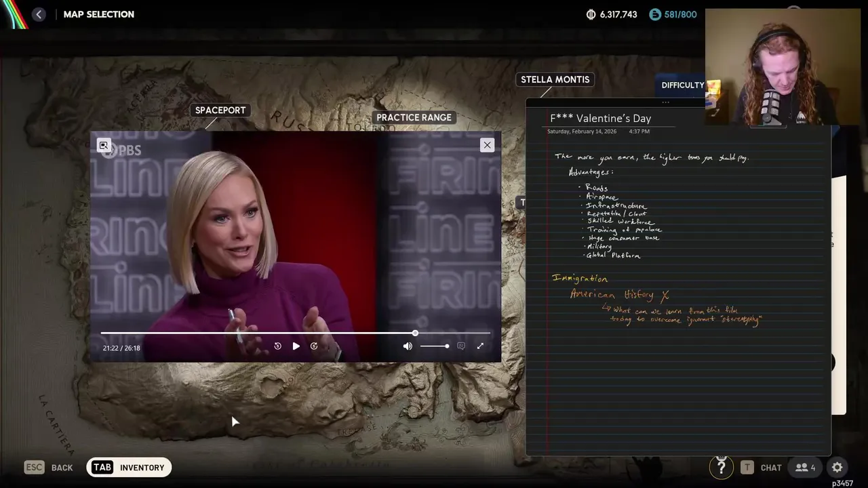Click the note date Saturday, February 14, 2026

point(581,131)
